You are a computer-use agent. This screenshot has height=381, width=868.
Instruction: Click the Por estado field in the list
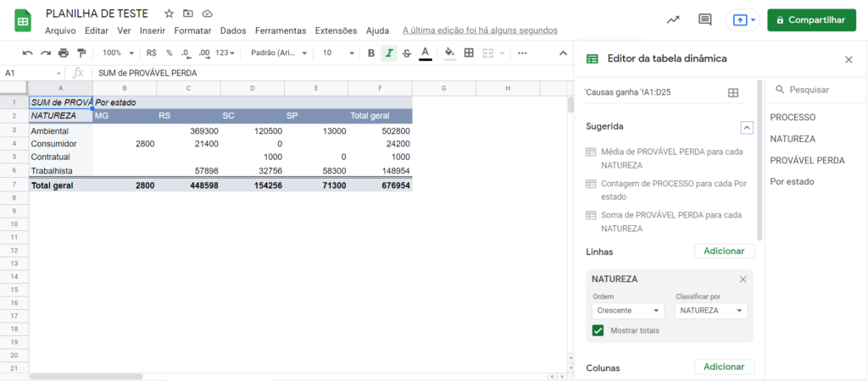[793, 181]
